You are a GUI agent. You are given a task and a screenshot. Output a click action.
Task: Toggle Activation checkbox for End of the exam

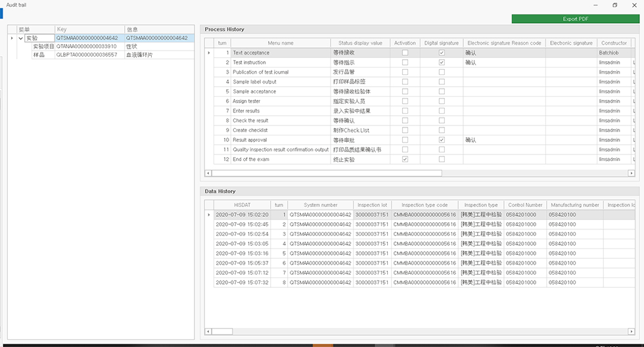(405, 160)
